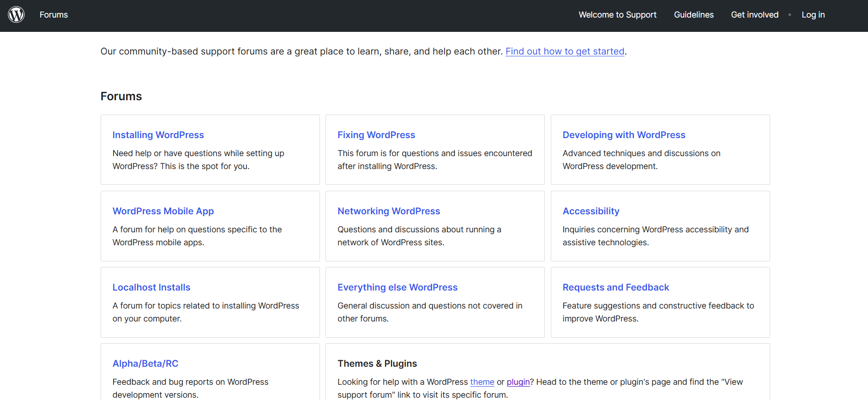868x400 pixels.
Task: Click text 'Advanced techniques and discussions on'
Action: pos(641,153)
